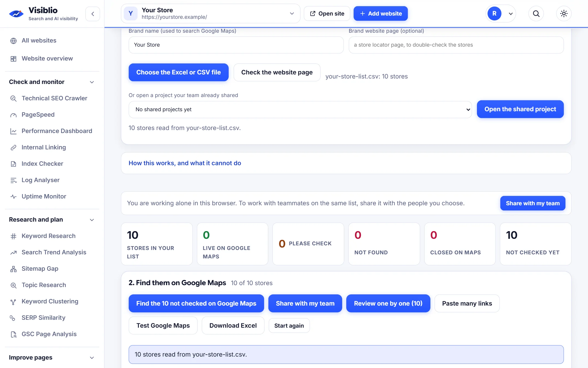Viewport: 588px width, 368px height.
Task: Open the Your Store website selector dropdown
Action: 210,13
